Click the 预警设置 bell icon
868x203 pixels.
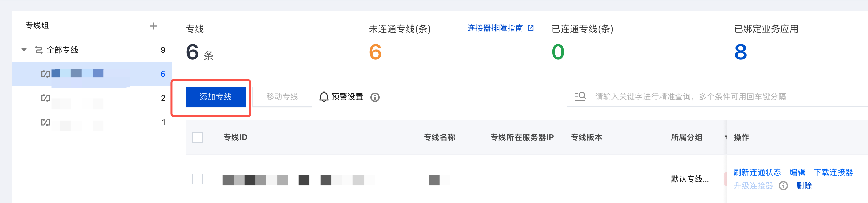[x=324, y=97]
